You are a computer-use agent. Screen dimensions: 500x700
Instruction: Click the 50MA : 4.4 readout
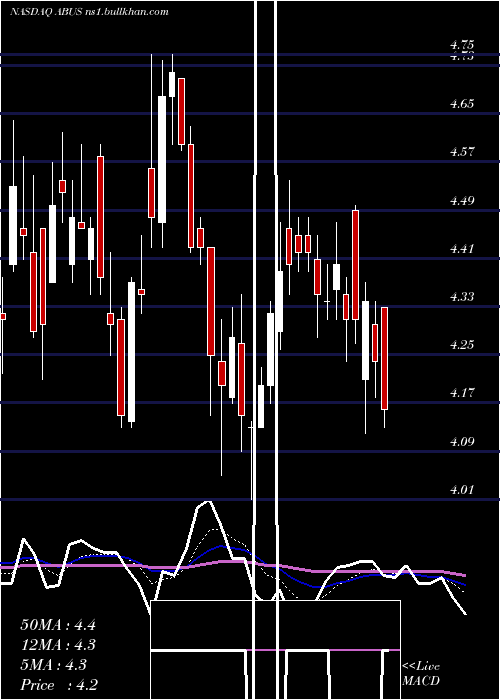(x=58, y=625)
